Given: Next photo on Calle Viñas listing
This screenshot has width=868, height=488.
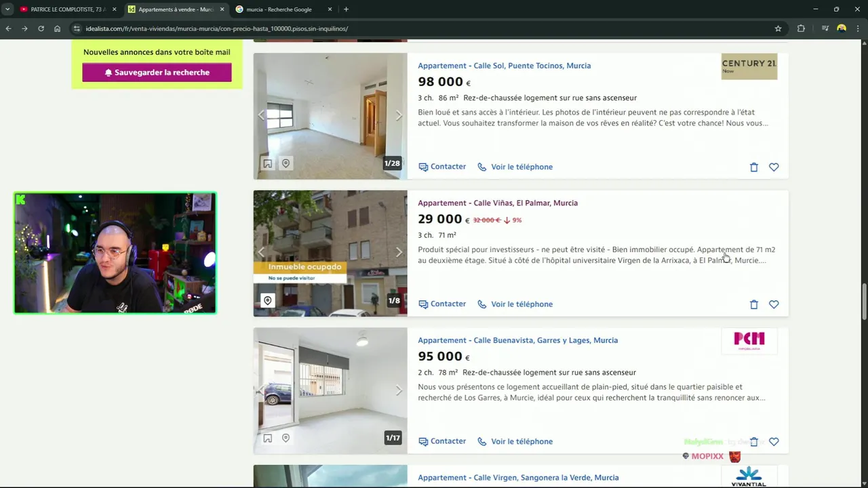Looking at the screenshot, I should (399, 253).
